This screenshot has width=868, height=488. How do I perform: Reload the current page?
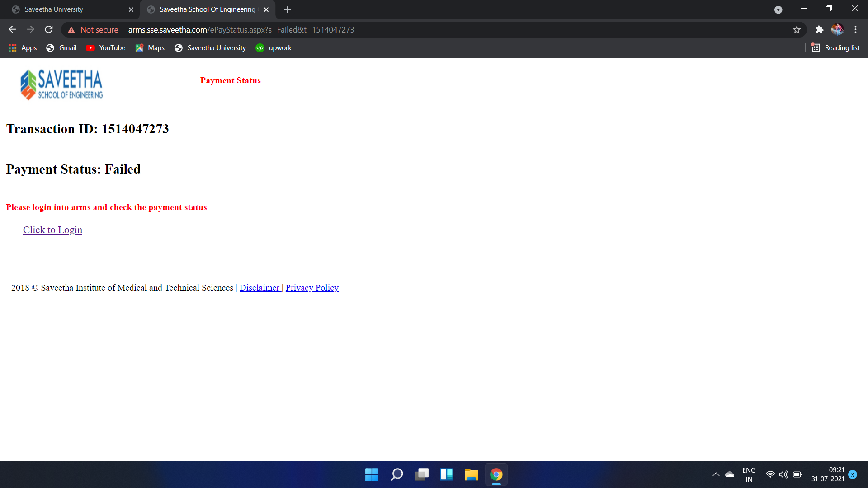pyautogui.click(x=49, y=30)
